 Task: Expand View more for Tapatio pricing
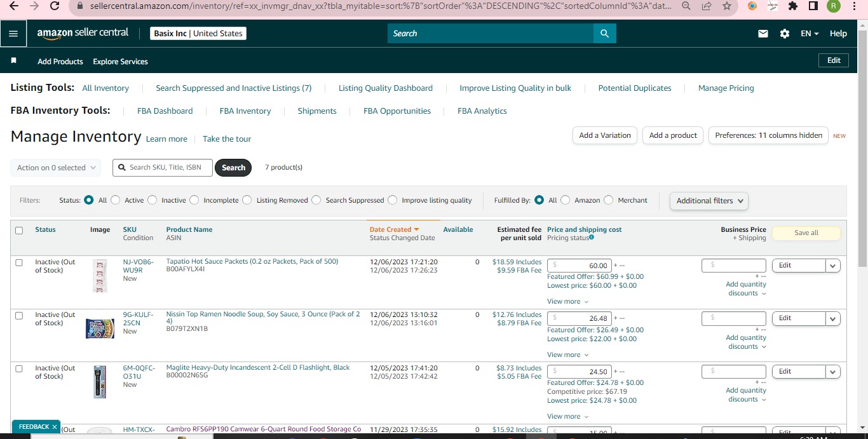point(568,302)
